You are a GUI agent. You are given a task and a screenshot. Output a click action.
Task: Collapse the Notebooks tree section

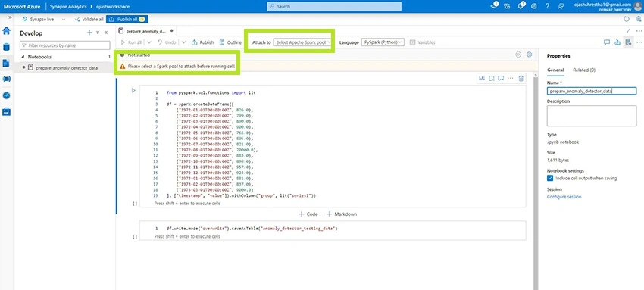[x=23, y=57]
